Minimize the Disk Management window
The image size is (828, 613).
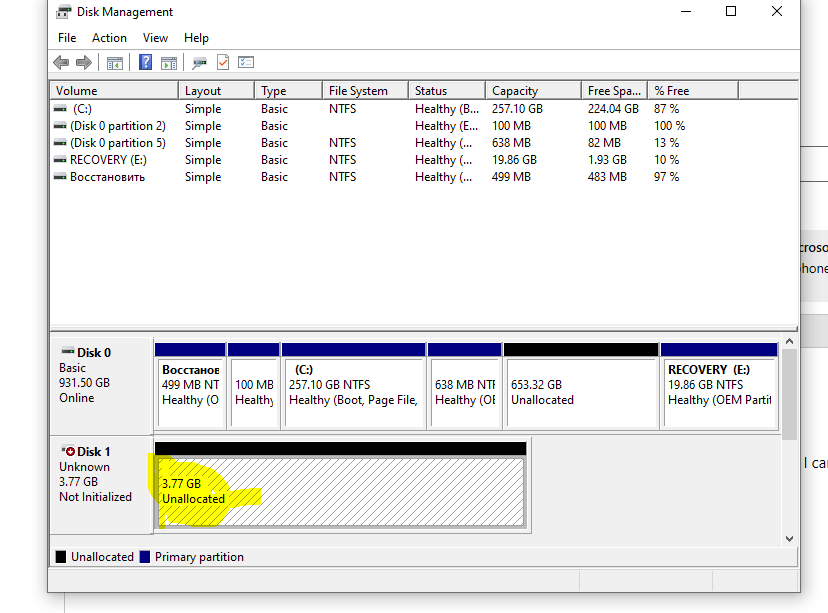(x=686, y=12)
